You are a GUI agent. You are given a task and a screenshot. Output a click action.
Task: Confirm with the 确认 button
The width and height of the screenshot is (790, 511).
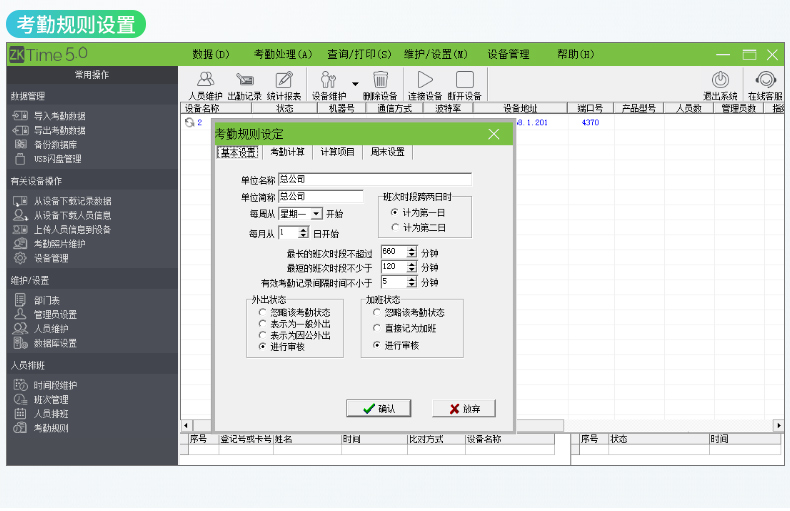[378, 408]
